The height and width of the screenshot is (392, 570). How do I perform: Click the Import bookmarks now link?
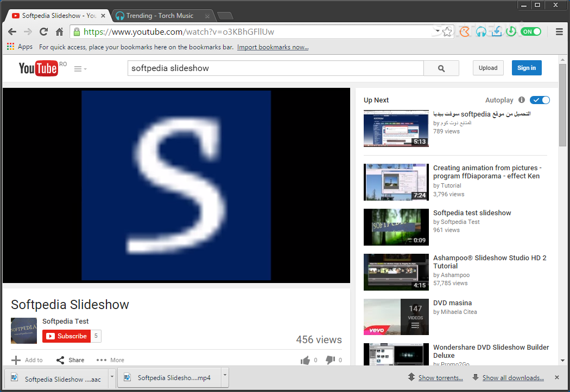coord(273,47)
